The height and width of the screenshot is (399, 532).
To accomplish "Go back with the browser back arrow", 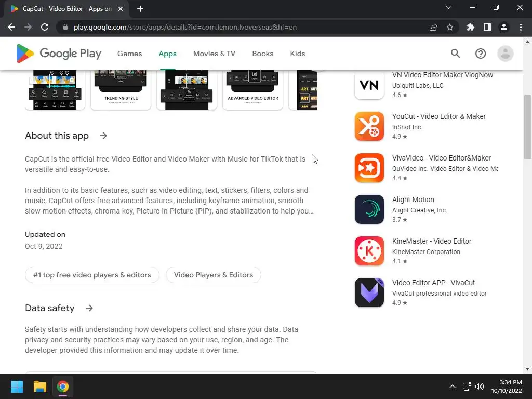I will [11, 27].
